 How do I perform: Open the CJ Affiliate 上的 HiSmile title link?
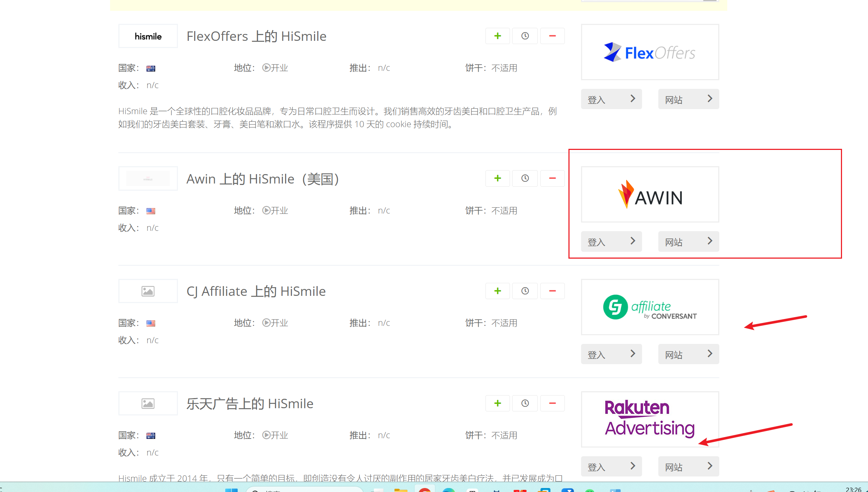[x=256, y=291]
